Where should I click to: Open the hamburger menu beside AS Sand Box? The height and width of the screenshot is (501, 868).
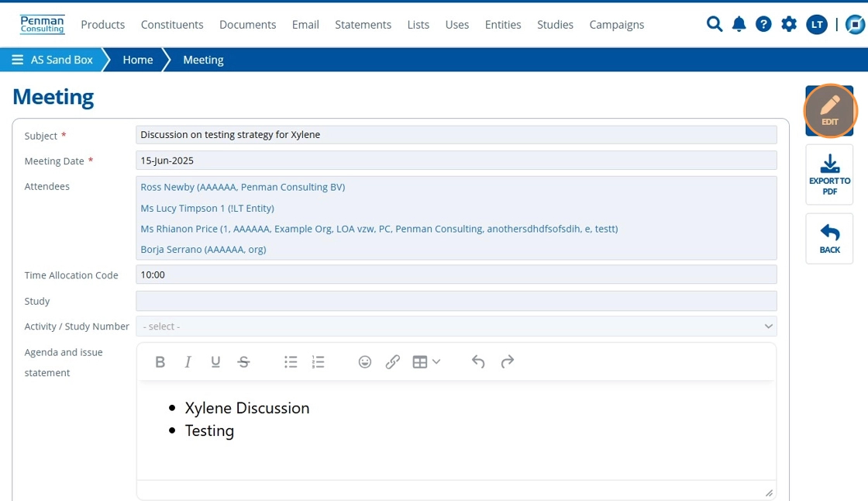pyautogui.click(x=18, y=59)
